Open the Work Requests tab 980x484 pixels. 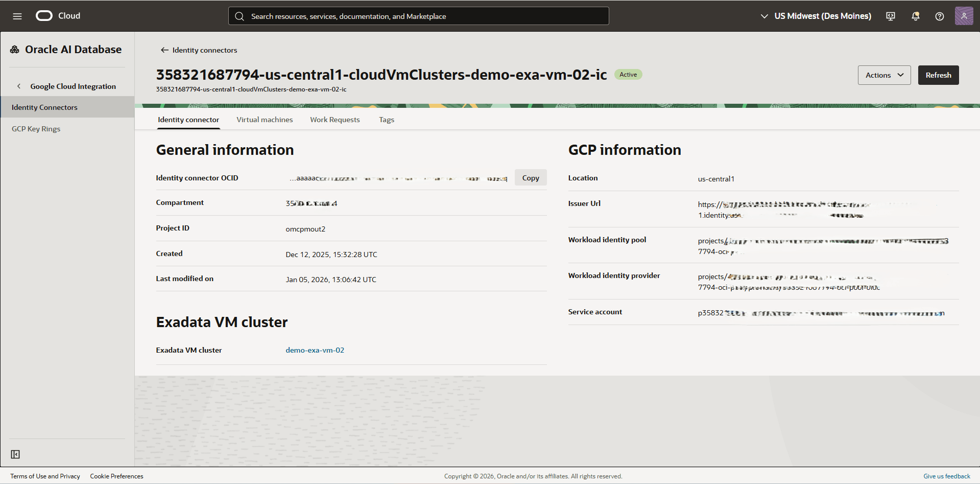point(334,119)
